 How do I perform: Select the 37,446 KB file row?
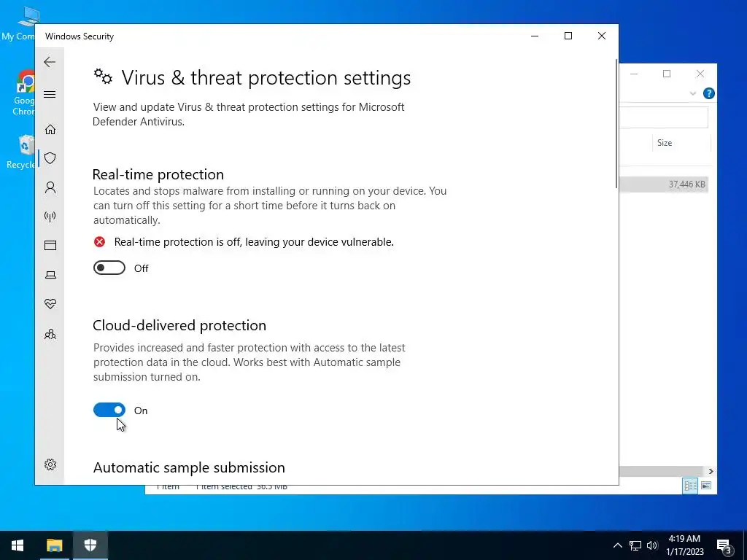[664, 184]
